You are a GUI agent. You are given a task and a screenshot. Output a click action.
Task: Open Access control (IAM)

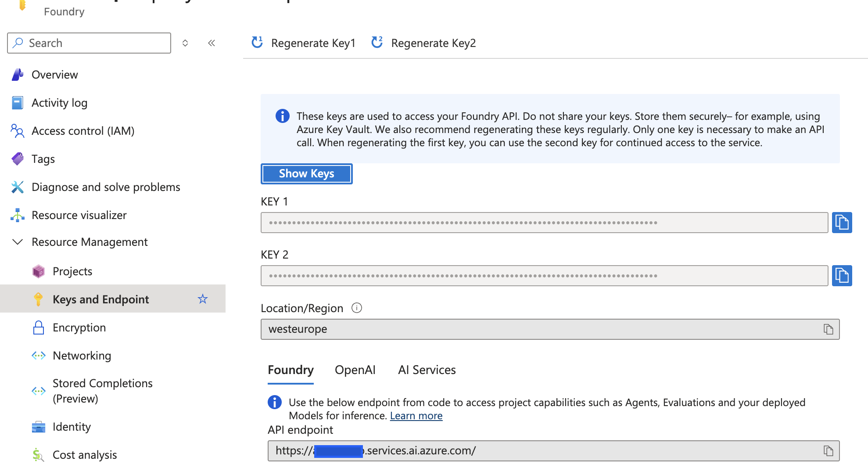[82, 130]
